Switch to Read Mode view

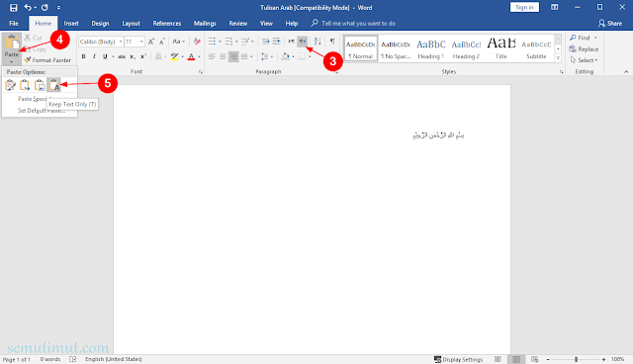[x=497, y=359]
